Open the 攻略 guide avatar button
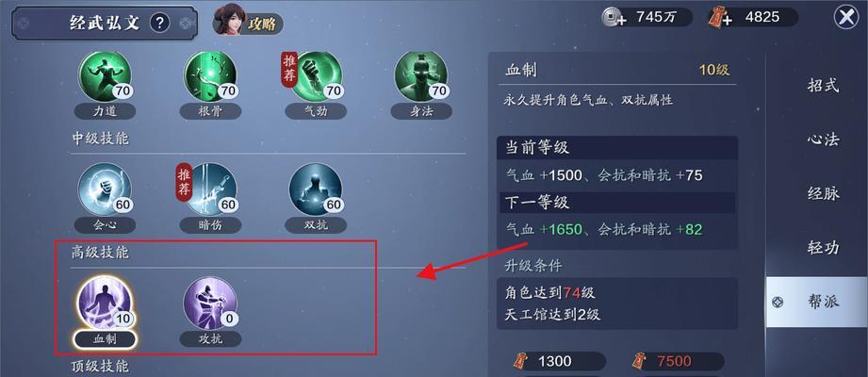Screen dimensions: 868x377 248,21
